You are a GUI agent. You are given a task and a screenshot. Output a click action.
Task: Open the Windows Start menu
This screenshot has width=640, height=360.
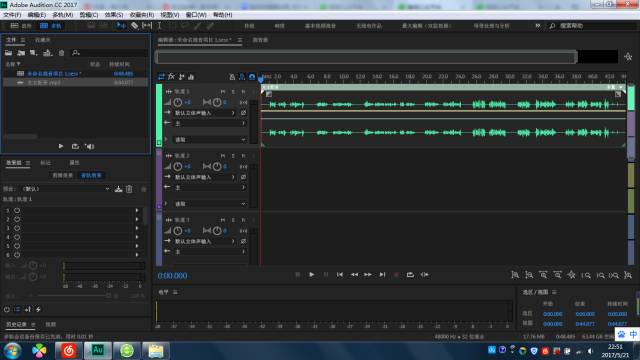click(x=12, y=351)
